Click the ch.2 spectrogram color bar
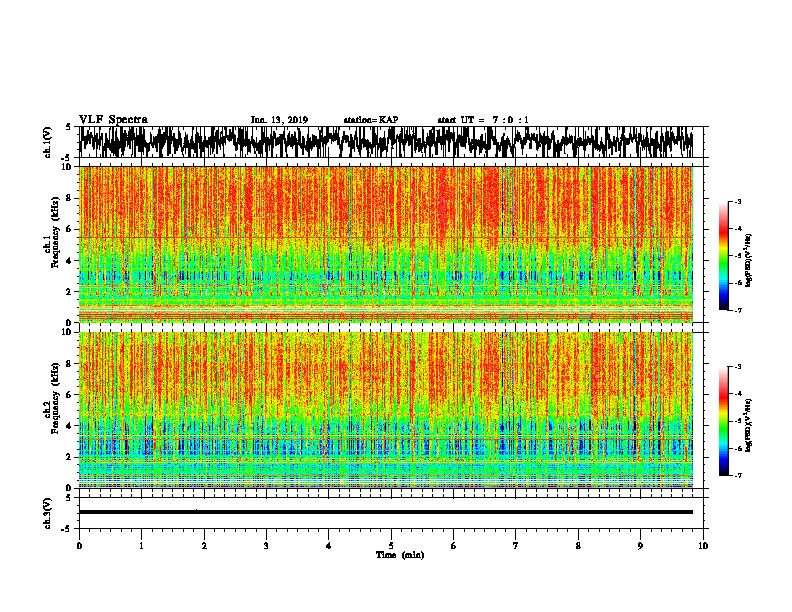The height and width of the screenshot is (612, 792). 723,421
